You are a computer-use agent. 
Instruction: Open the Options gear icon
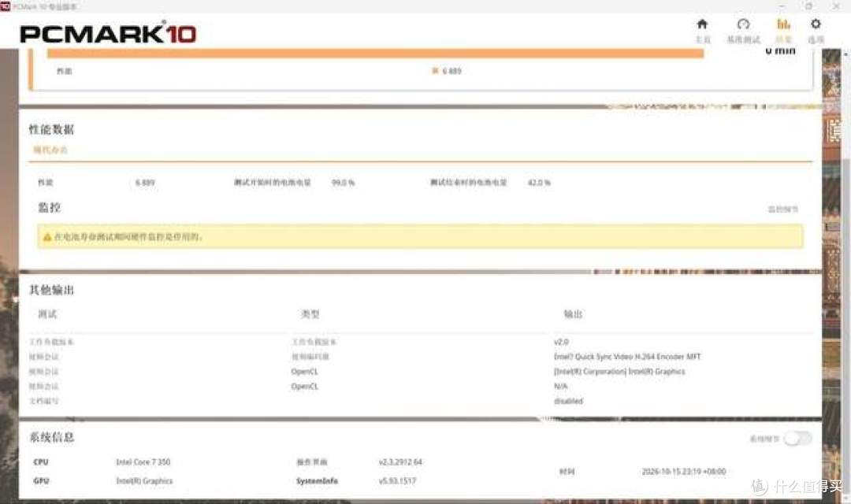[x=816, y=24]
